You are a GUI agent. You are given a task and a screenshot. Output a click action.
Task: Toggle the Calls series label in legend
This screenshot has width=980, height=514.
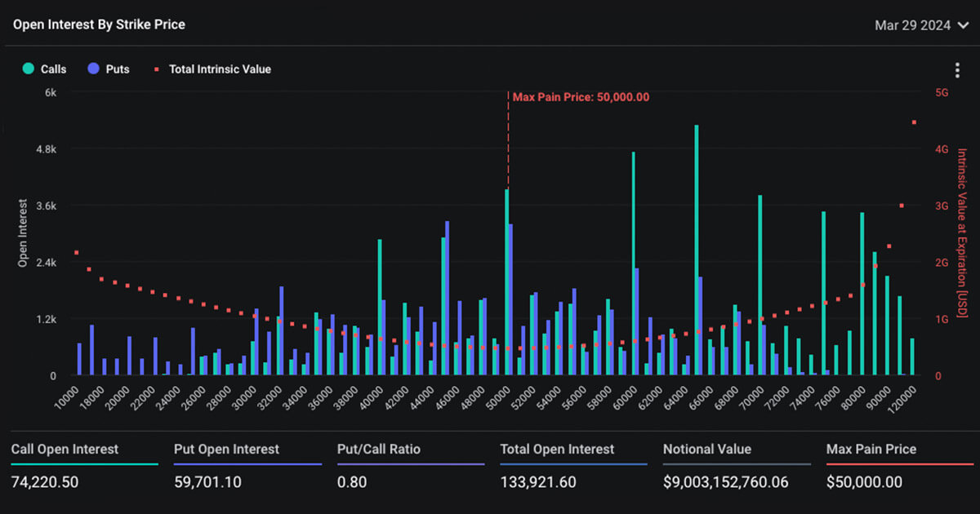click(54, 69)
